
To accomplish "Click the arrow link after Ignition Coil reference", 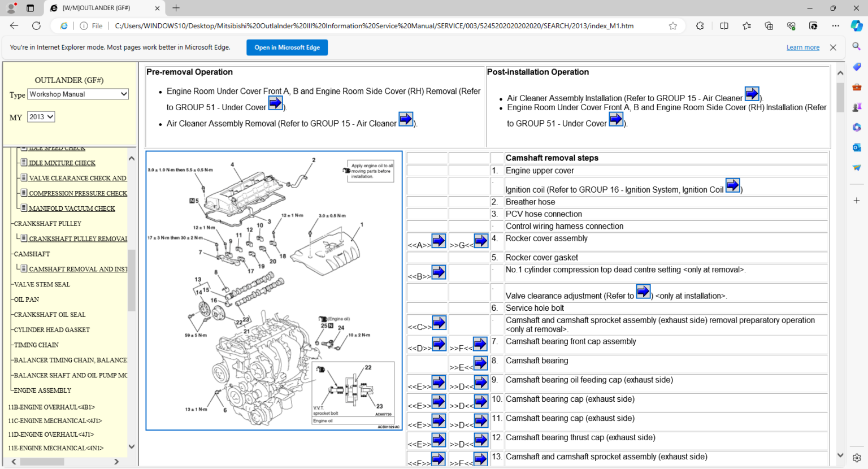I will click(x=732, y=185).
